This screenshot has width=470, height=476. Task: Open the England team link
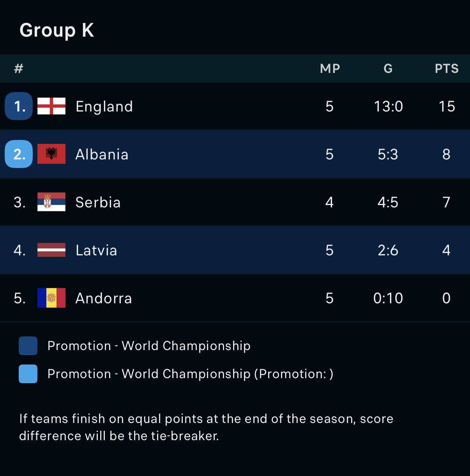pos(104,106)
